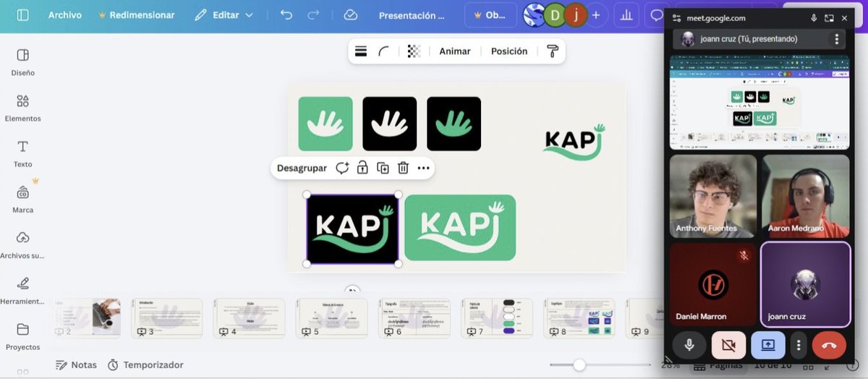Select Daniel Marron participant tile
The width and height of the screenshot is (868, 379).
pos(713,284)
